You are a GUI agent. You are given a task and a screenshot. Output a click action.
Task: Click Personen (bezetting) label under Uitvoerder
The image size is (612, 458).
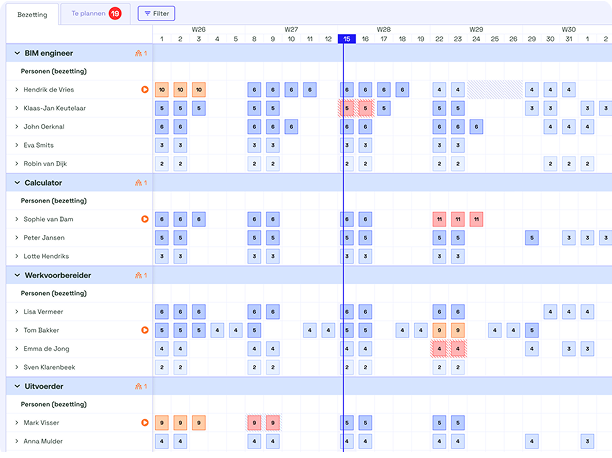tap(53, 404)
